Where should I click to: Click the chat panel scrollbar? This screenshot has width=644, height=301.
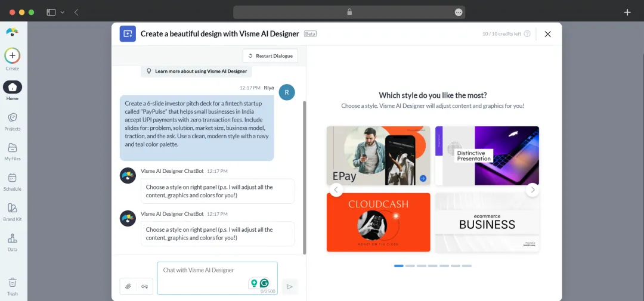coord(304,178)
